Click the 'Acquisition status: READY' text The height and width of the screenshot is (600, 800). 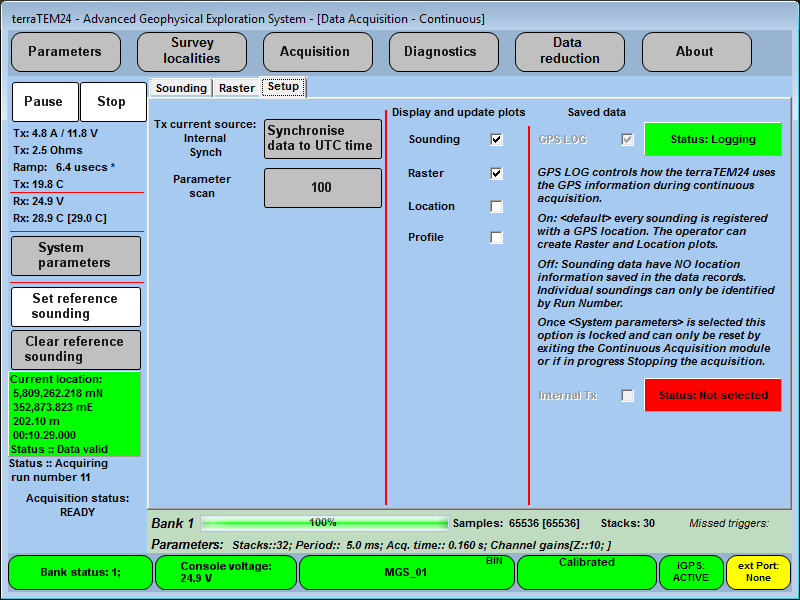[x=78, y=505]
